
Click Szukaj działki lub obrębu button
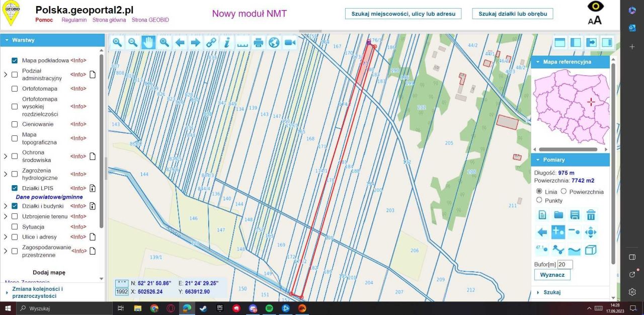[512, 14]
